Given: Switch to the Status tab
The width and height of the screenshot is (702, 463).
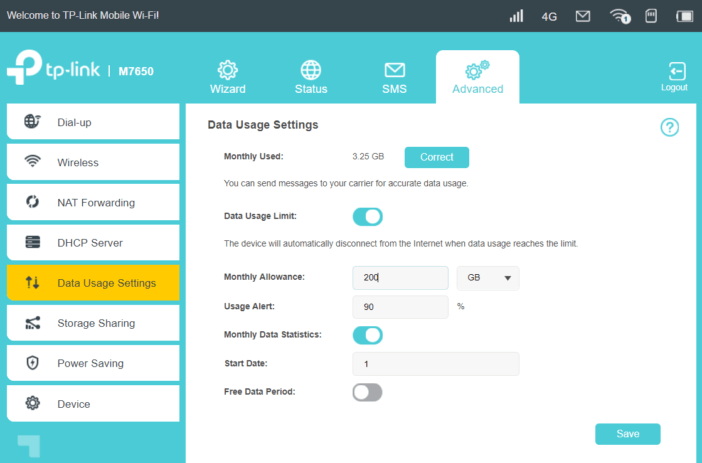Looking at the screenshot, I should tap(311, 77).
